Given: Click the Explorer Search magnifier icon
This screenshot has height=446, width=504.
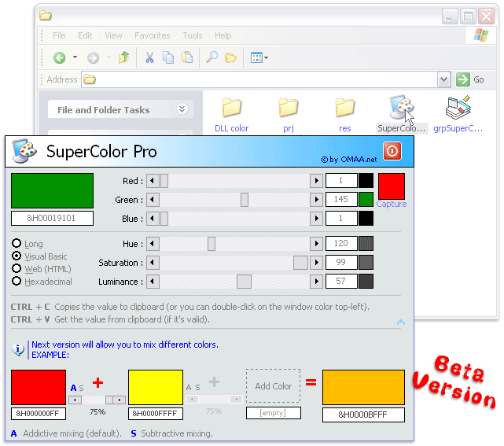Looking at the screenshot, I should [212, 57].
